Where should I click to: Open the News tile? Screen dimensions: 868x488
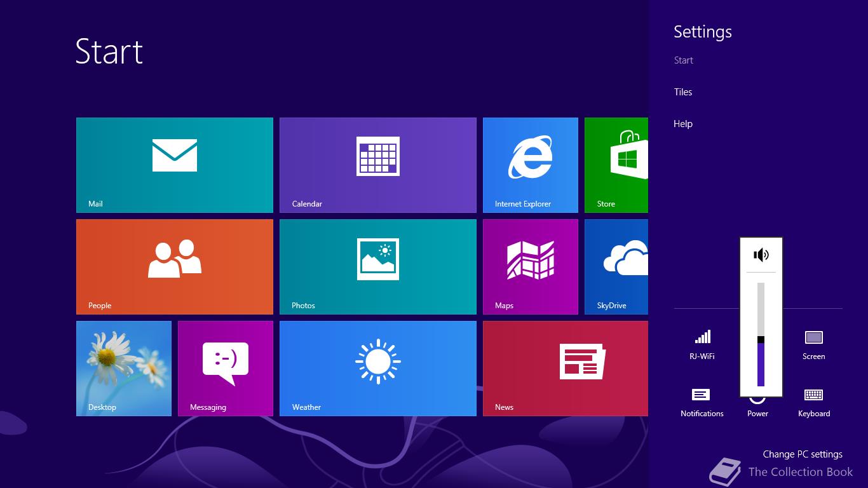coord(566,369)
